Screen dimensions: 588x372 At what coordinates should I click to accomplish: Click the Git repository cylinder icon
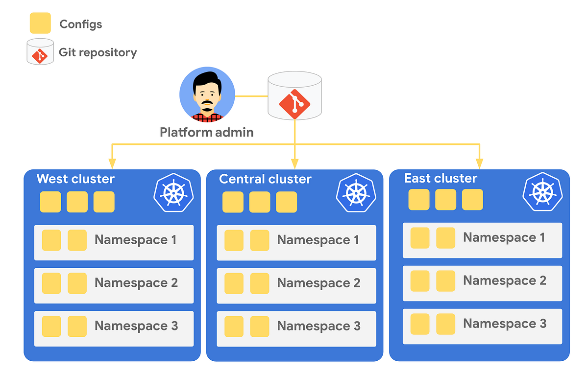tap(294, 95)
